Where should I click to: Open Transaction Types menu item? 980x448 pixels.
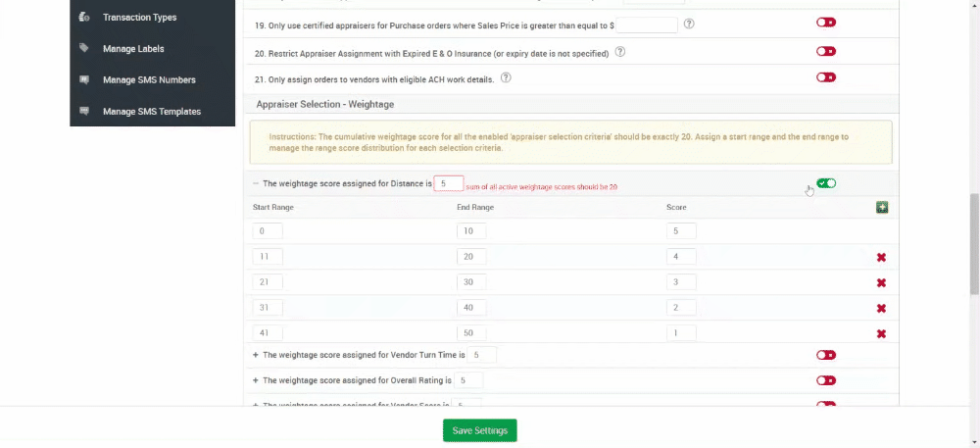coord(139,18)
